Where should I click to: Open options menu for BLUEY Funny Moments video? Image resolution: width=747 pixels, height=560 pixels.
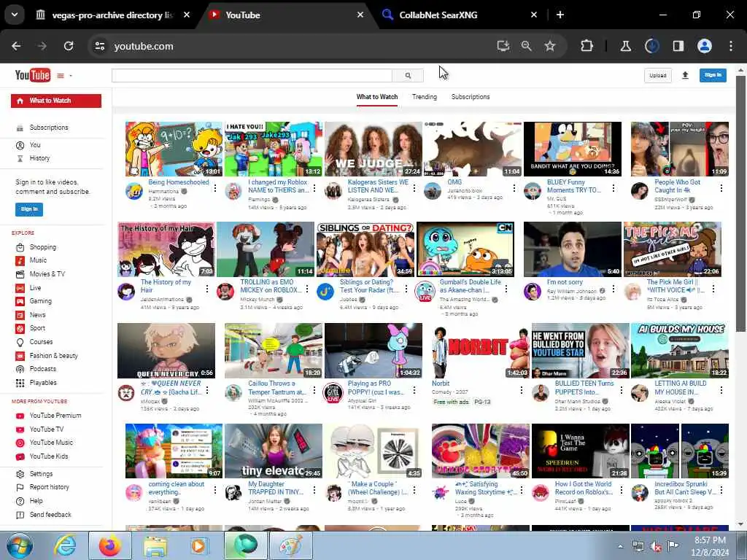coord(613,189)
